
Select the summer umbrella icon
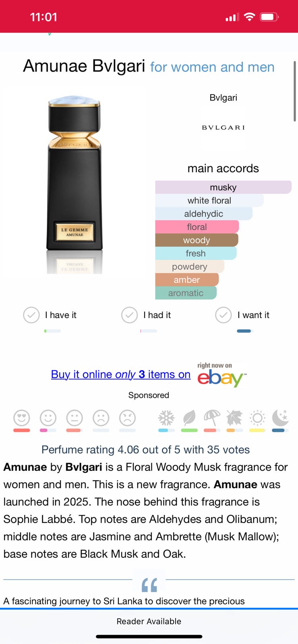[212, 418]
